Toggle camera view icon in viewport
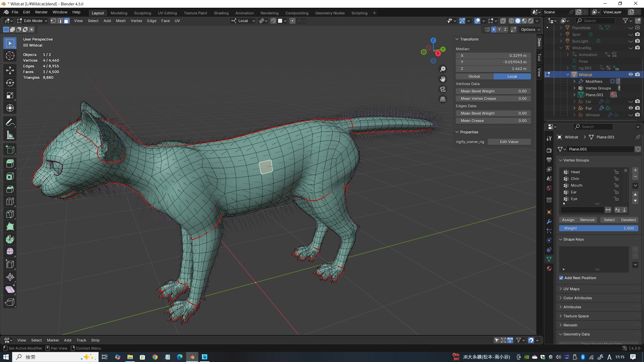This screenshot has height=362, width=644. [443, 89]
